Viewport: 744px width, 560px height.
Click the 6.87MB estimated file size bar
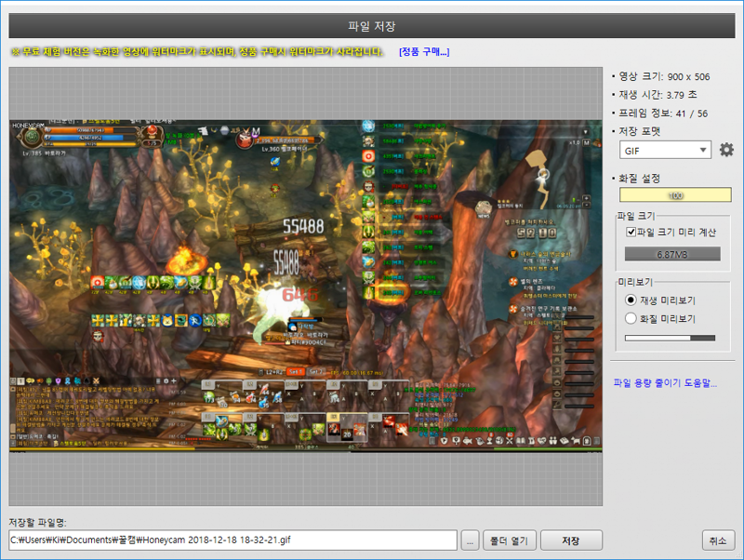point(672,254)
